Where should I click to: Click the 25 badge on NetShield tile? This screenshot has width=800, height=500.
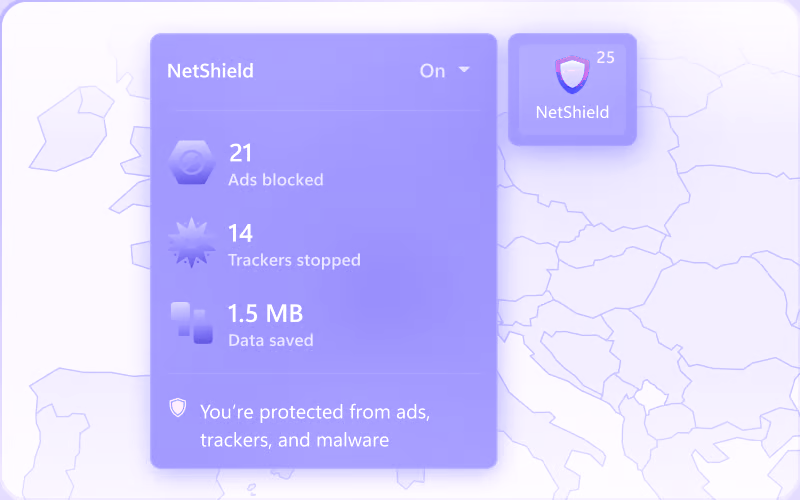pyautogui.click(x=605, y=58)
